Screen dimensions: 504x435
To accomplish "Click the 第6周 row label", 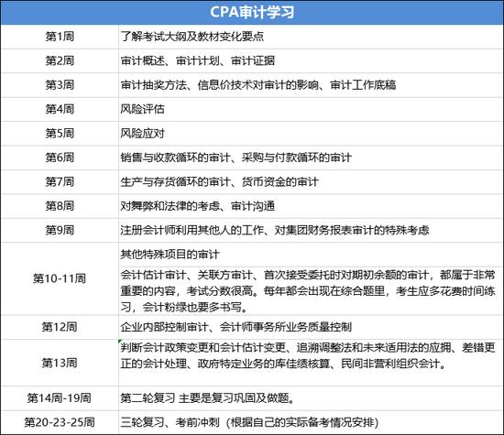I will pyautogui.click(x=60, y=158).
